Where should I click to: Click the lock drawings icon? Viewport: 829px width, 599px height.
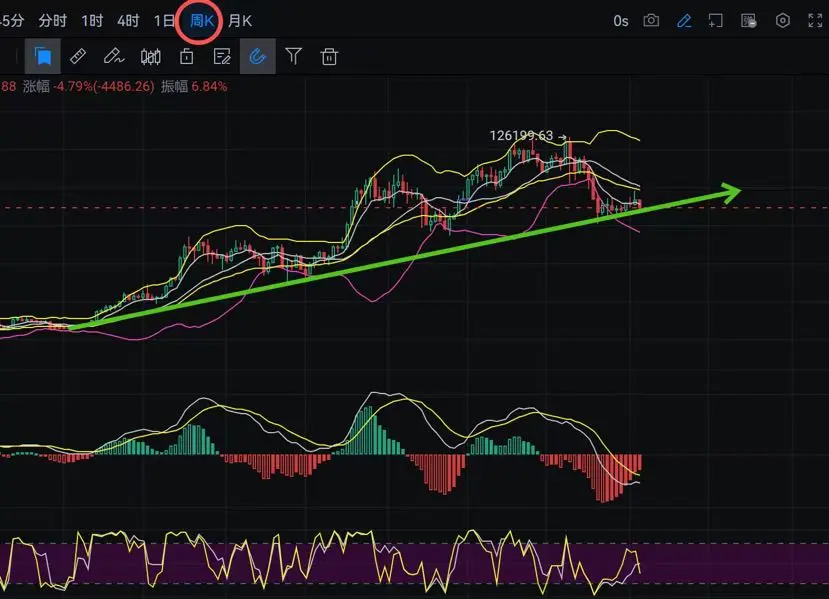186,56
